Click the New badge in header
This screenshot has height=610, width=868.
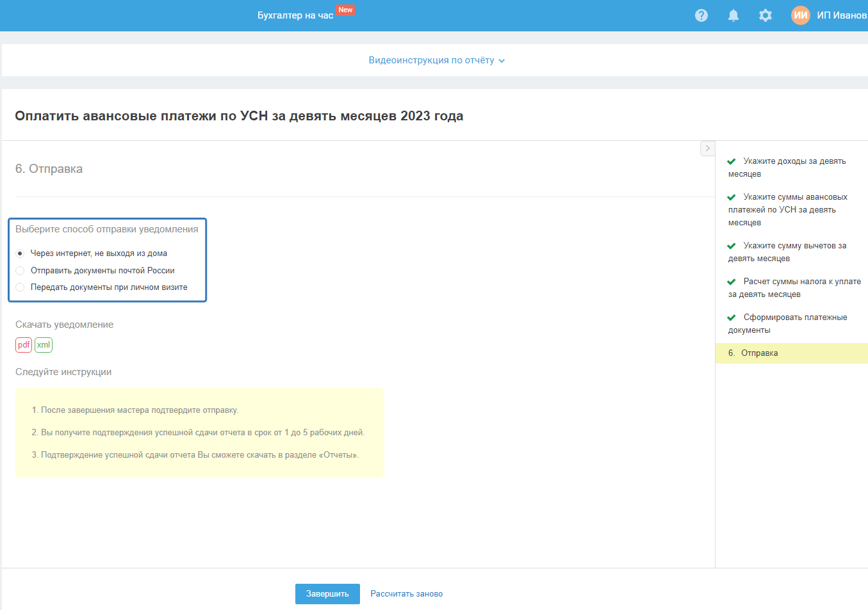(345, 10)
